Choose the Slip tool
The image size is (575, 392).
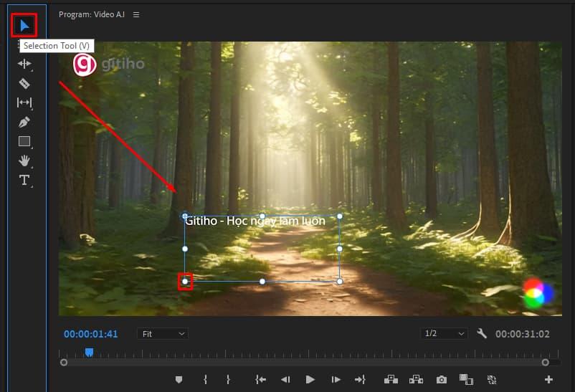pos(24,102)
